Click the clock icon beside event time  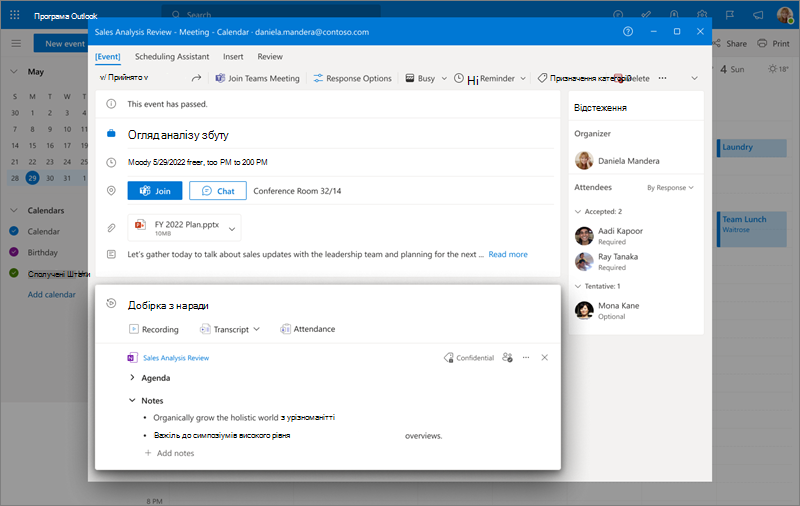(x=111, y=162)
